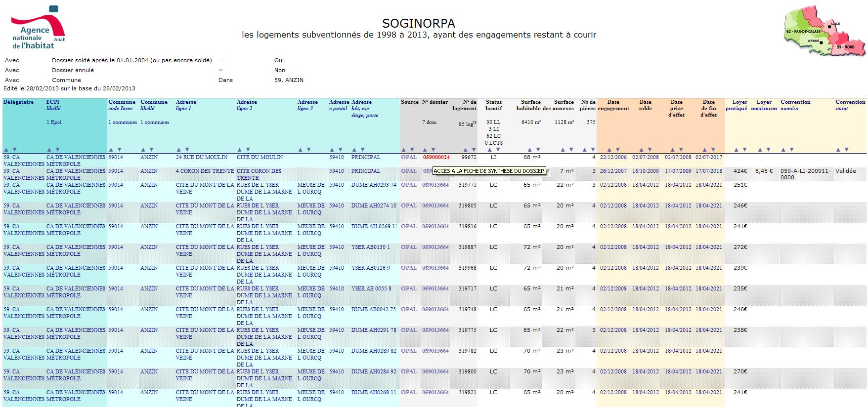
Task: Sort Adresse ligne 3 ascending
Action: (x=300, y=150)
